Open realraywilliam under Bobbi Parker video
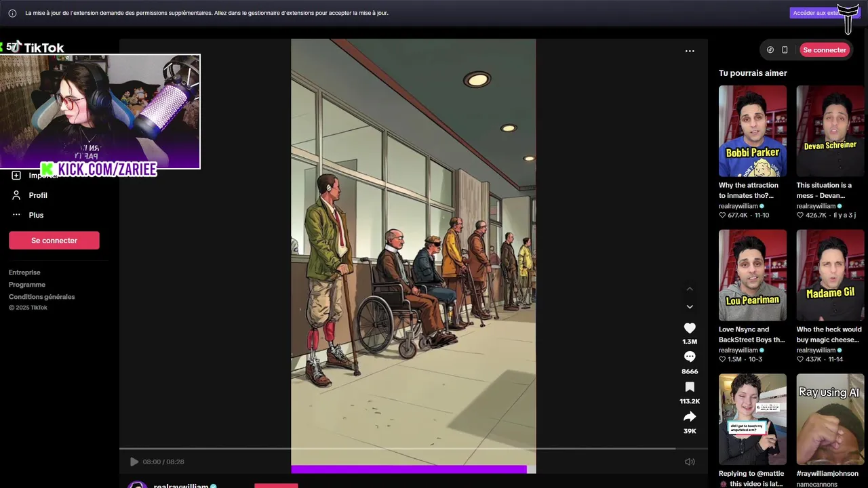This screenshot has width=868, height=488. 738,206
